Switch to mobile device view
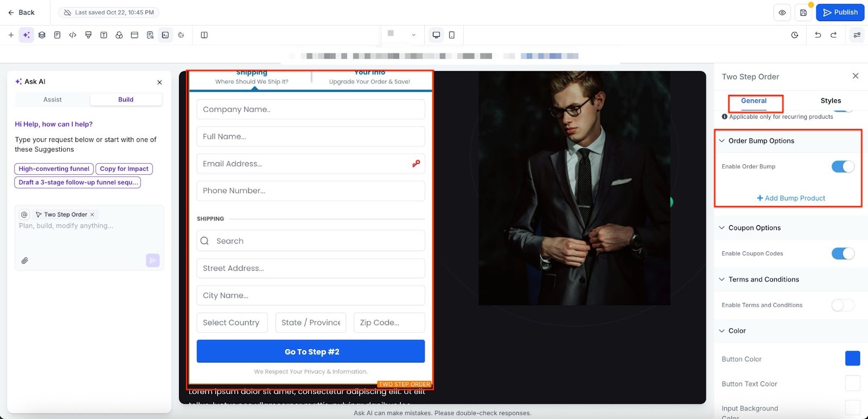This screenshot has width=868, height=419. click(451, 35)
